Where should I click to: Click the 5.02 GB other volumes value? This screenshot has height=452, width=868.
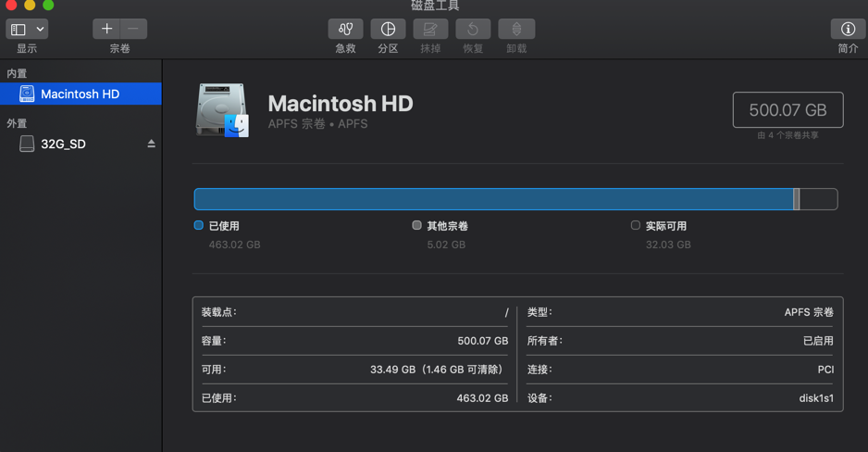[446, 245]
